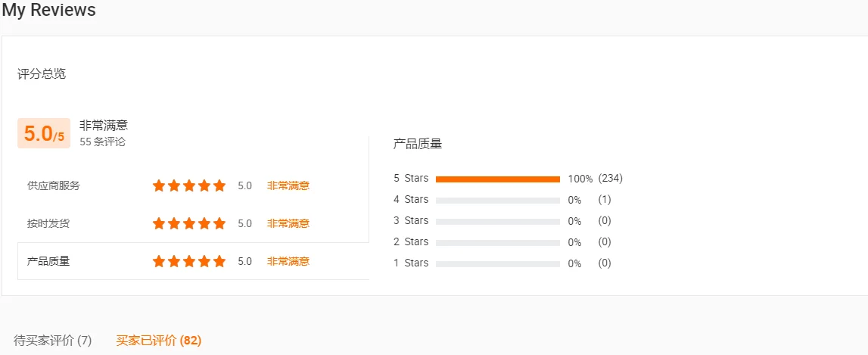Click the 2 Stars rating bar
868x355 pixels.
click(x=497, y=243)
